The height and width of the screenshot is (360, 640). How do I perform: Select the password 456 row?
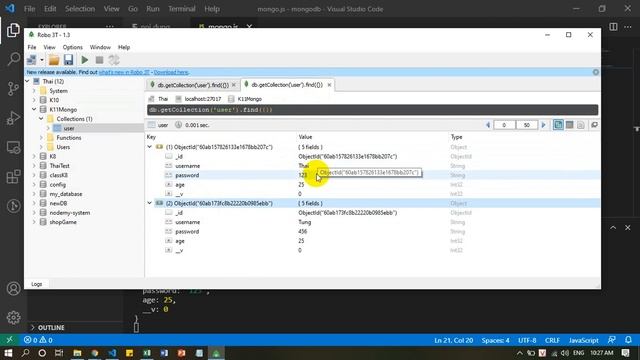click(x=373, y=231)
